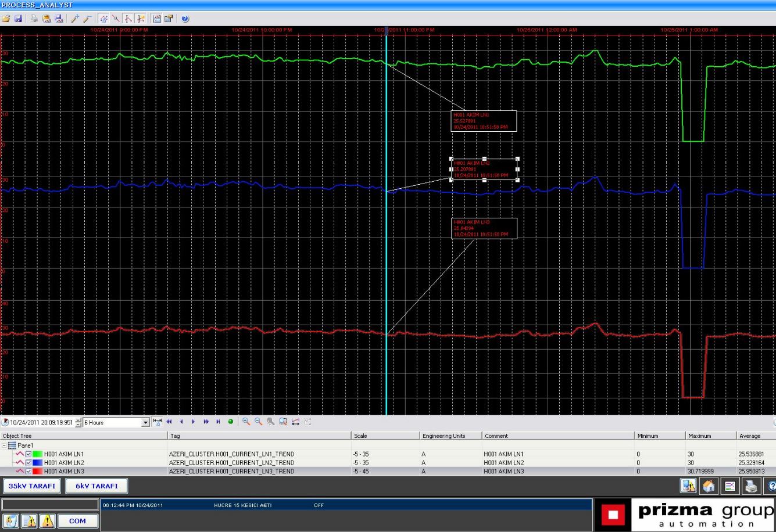Image resolution: width=776 pixels, height=532 pixels.
Task: Step forward in time with single right arrow
Action: click(x=194, y=422)
